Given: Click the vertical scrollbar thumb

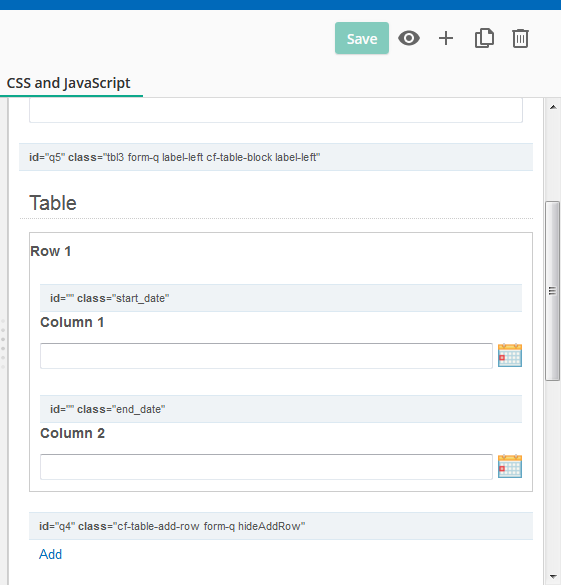Looking at the screenshot, I should click(x=552, y=291).
